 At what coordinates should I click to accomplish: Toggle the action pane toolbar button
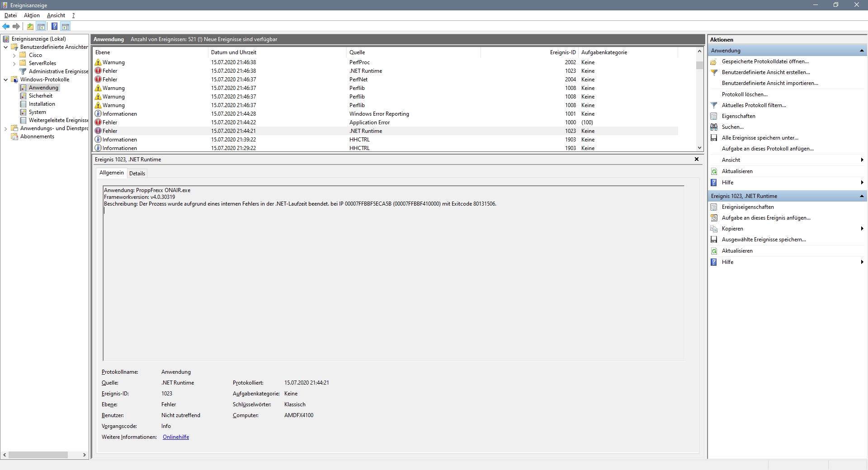point(66,26)
